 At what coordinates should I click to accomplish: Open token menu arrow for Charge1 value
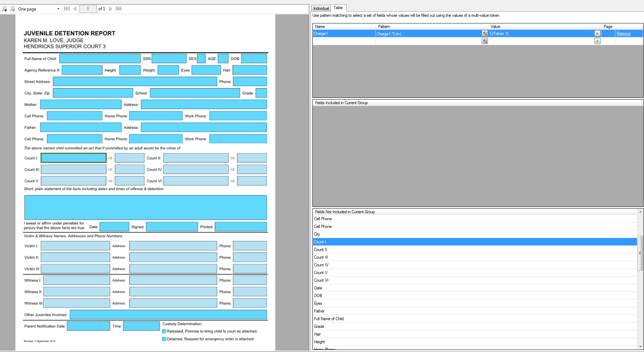[597, 34]
